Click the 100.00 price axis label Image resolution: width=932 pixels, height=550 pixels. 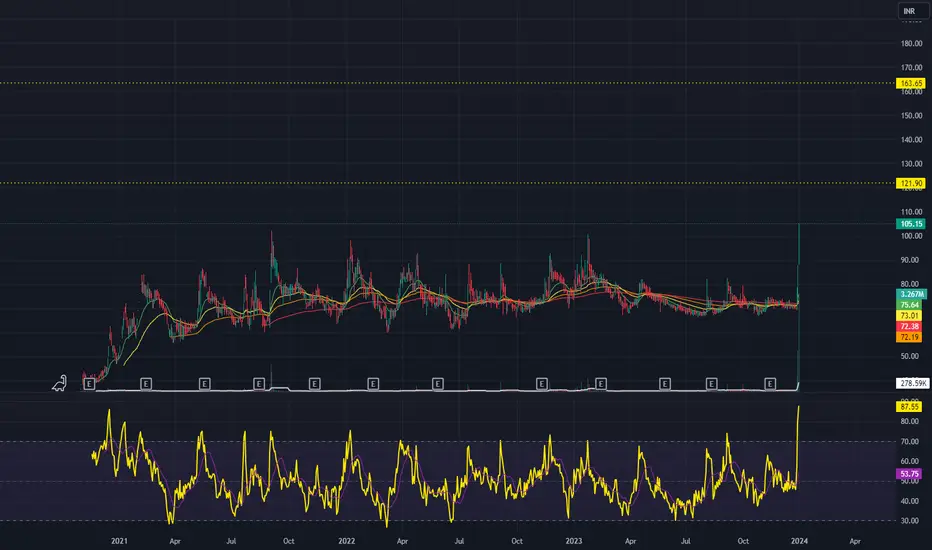[x=911, y=236]
